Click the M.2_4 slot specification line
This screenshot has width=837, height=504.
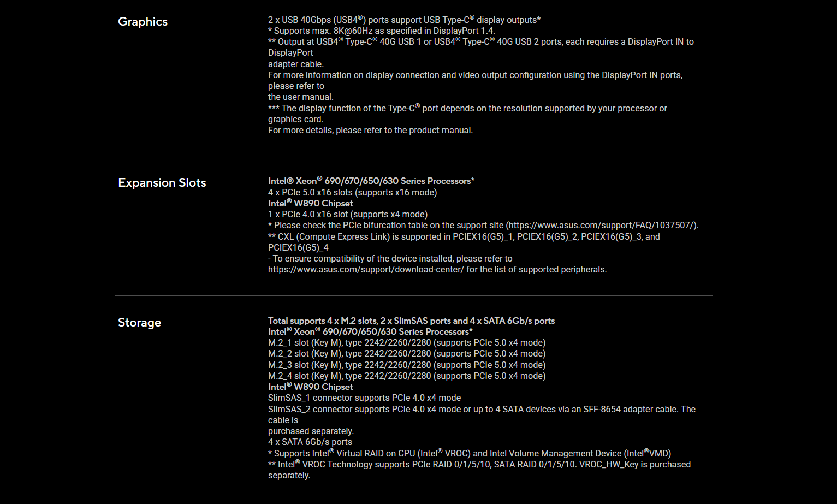(x=406, y=376)
